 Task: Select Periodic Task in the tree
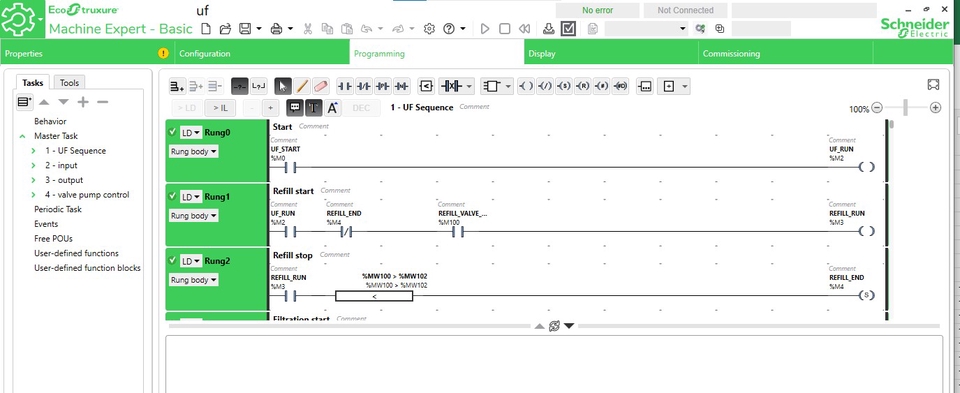pyautogui.click(x=58, y=209)
